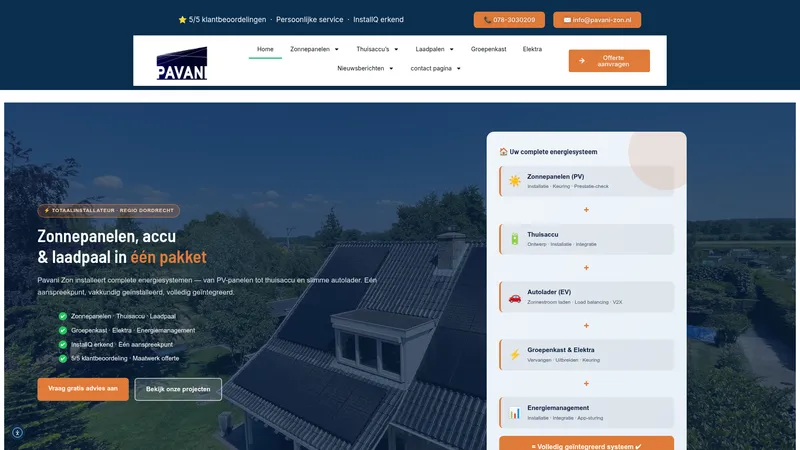Click the green check next to InstallQ erkend
Screen dimensions: 800x450
pos(63,344)
